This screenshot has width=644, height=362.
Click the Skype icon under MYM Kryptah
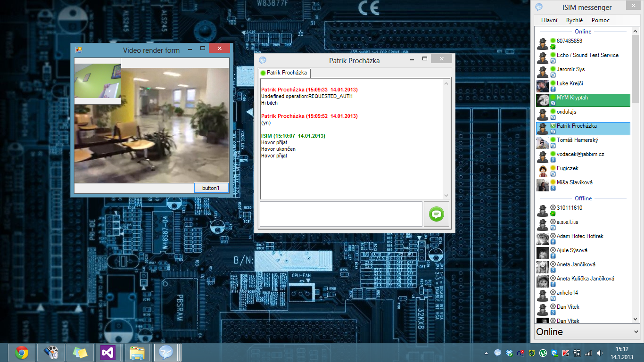(553, 103)
